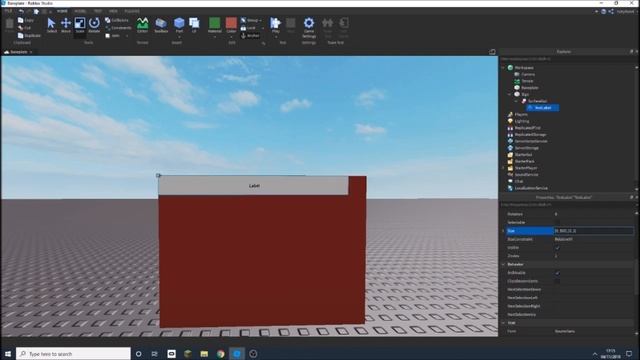The image size is (640, 360).
Task: Activate the Scale tool
Action: 80,25
